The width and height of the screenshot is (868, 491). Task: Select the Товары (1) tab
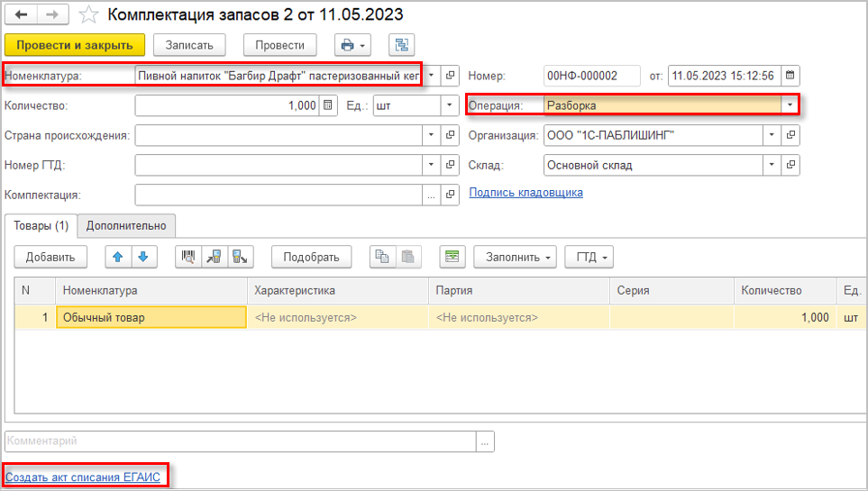tap(41, 225)
